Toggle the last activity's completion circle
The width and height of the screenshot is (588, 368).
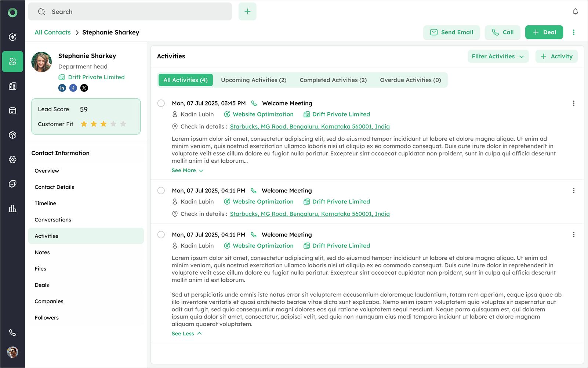161,235
